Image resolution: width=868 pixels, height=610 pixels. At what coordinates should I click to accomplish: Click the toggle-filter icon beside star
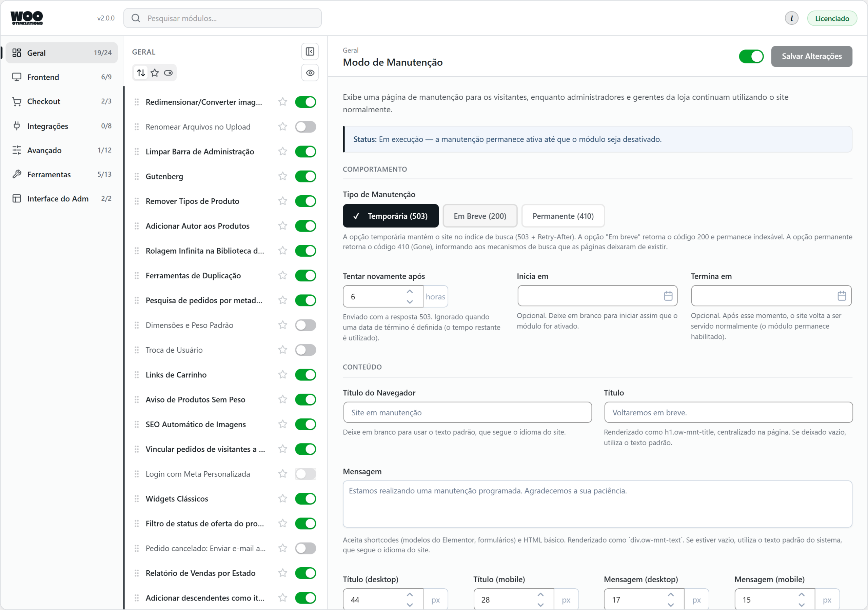click(x=168, y=73)
